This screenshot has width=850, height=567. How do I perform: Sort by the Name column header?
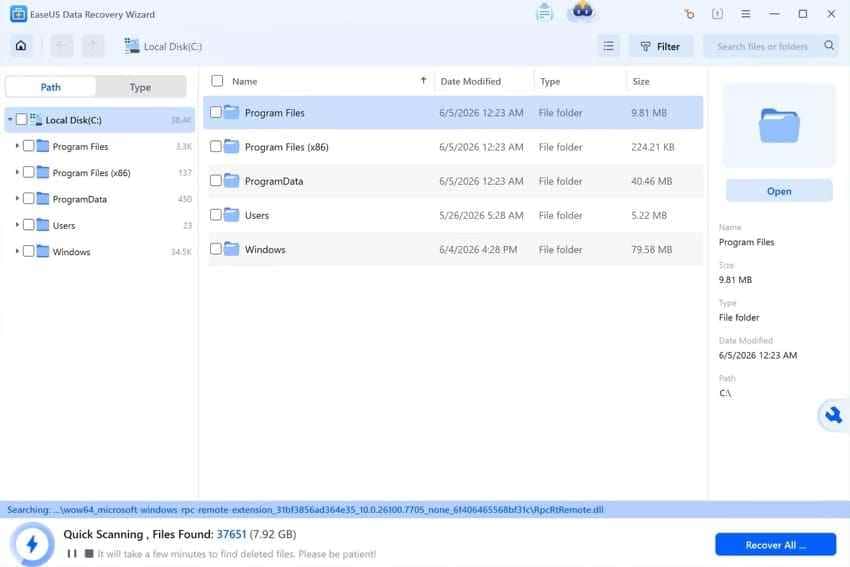(244, 81)
